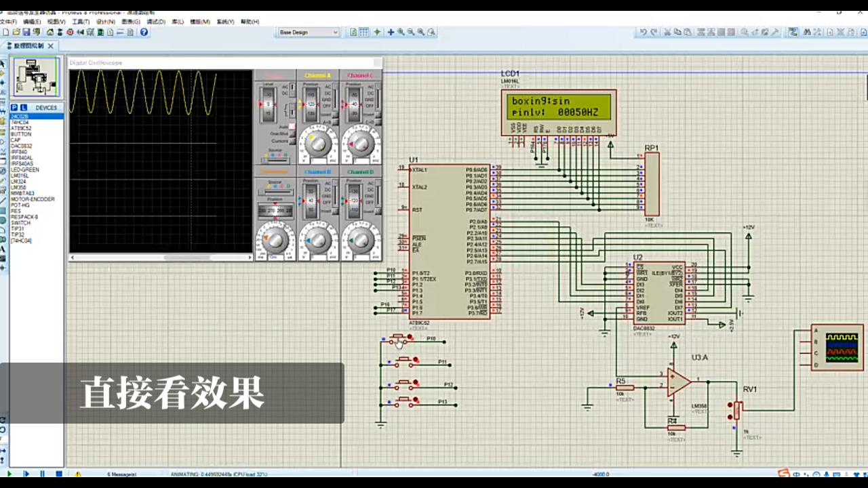Open the Base Design sheet dropdown

tap(335, 32)
